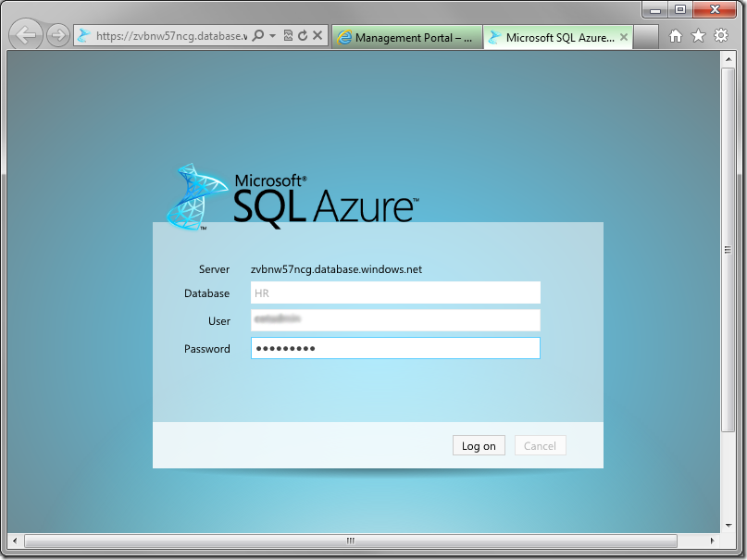
Task: Go forward with the browser Forward arrow
Action: point(58,35)
